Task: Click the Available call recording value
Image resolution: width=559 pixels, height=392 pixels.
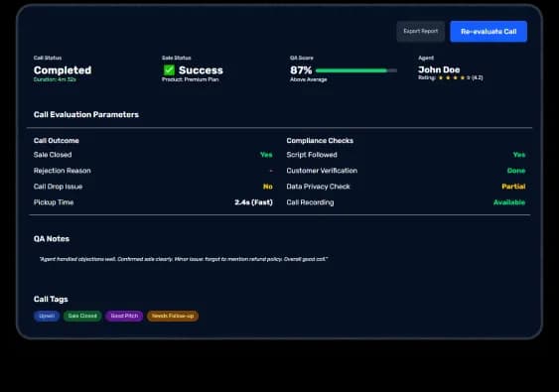Action: pyautogui.click(x=509, y=202)
